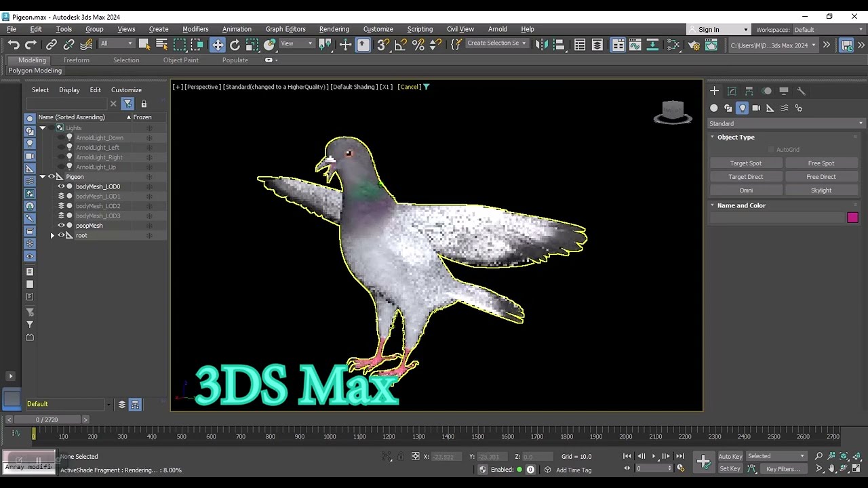Expand the root node in Scene Explorer
This screenshot has height=488, width=868.
(x=52, y=236)
